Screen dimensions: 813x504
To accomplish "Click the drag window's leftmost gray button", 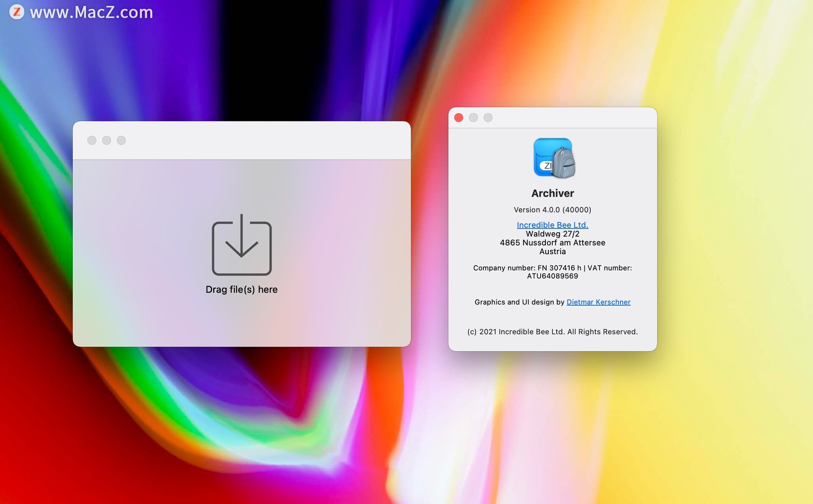I will [x=92, y=140].
